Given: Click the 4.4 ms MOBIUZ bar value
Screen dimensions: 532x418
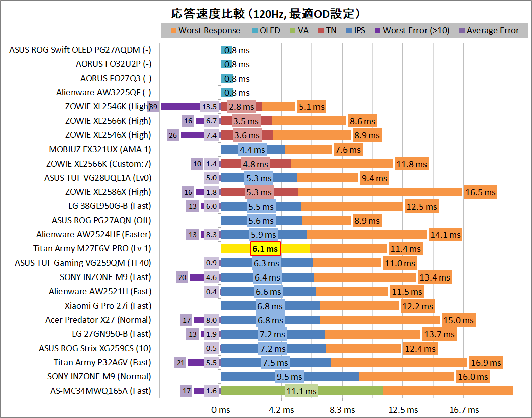Looking at the screenshot, I should [252, 150].
